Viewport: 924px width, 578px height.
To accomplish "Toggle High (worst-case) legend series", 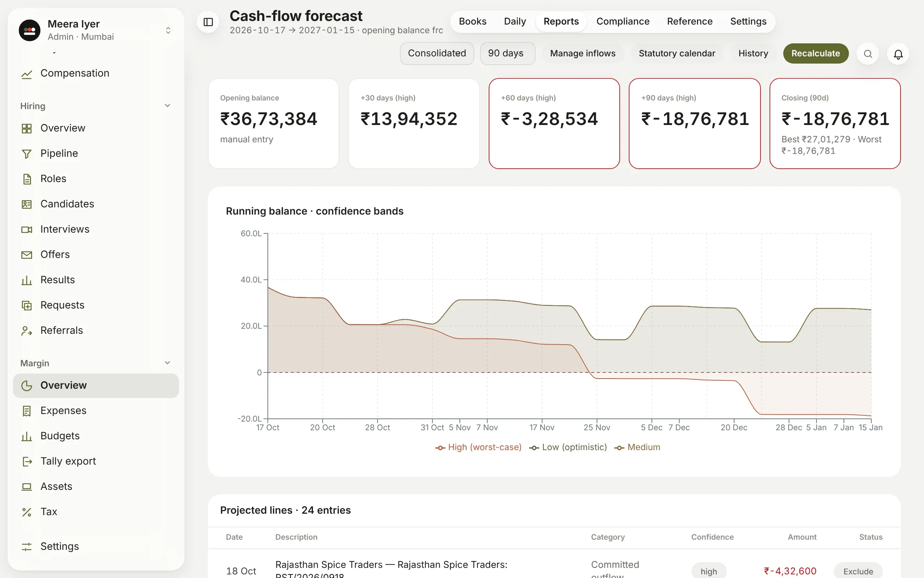I will click(x=478, y=447).
